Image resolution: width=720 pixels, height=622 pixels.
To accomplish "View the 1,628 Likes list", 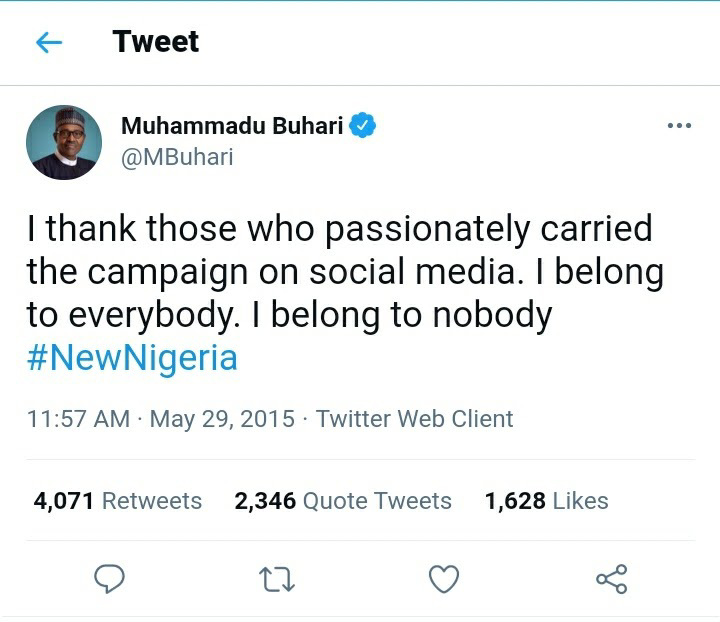I will (x=546, y=500).
